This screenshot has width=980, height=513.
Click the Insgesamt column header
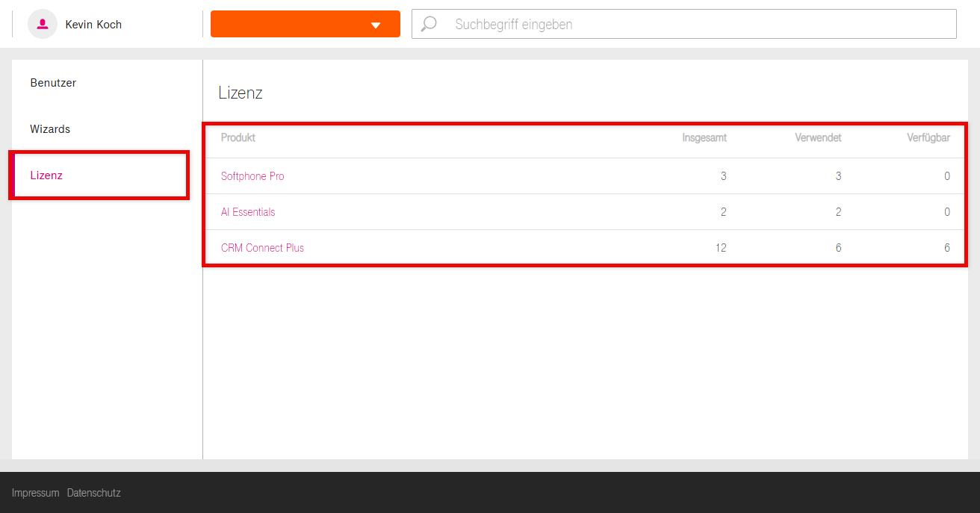(x=704, y=137)
